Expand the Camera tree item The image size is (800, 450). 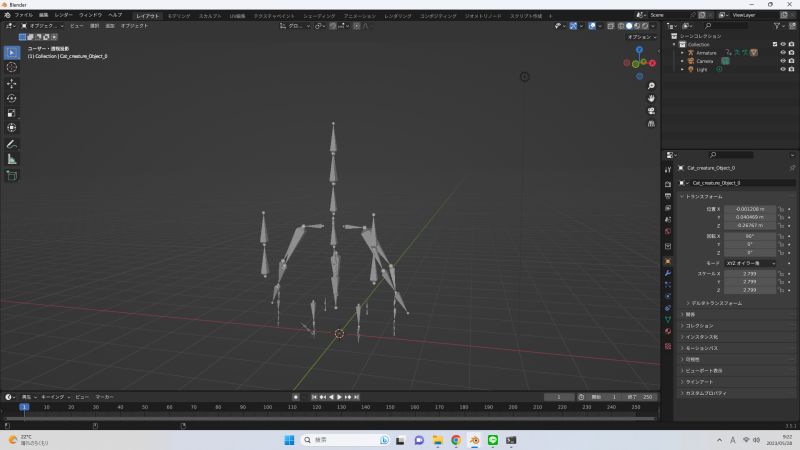click(682, 61)
